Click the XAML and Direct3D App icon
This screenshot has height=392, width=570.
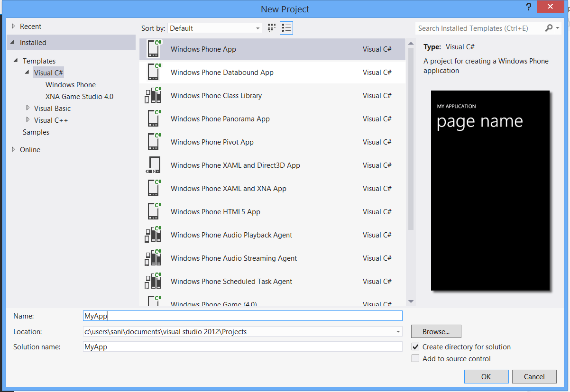(x=153, y=165)
